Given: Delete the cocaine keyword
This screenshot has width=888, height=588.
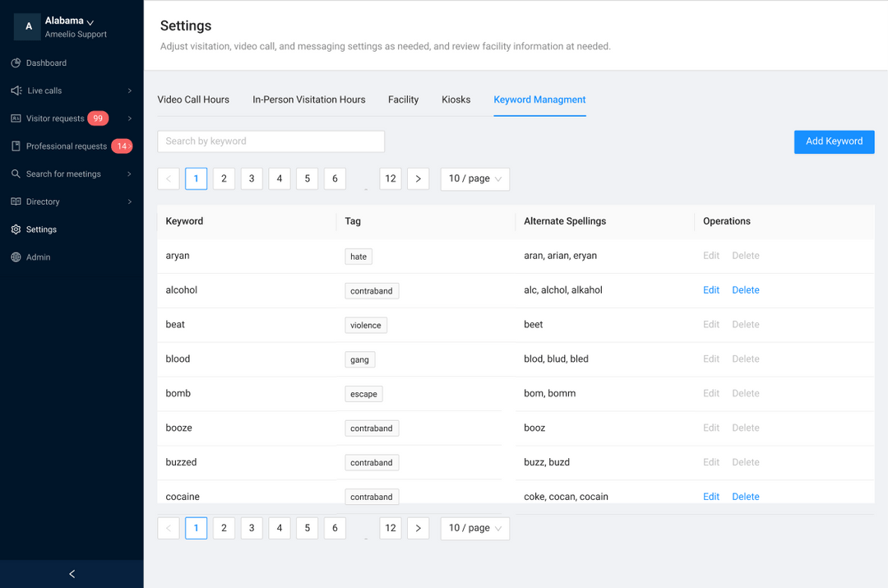Looking at the screenshot, I should [745, 497].
